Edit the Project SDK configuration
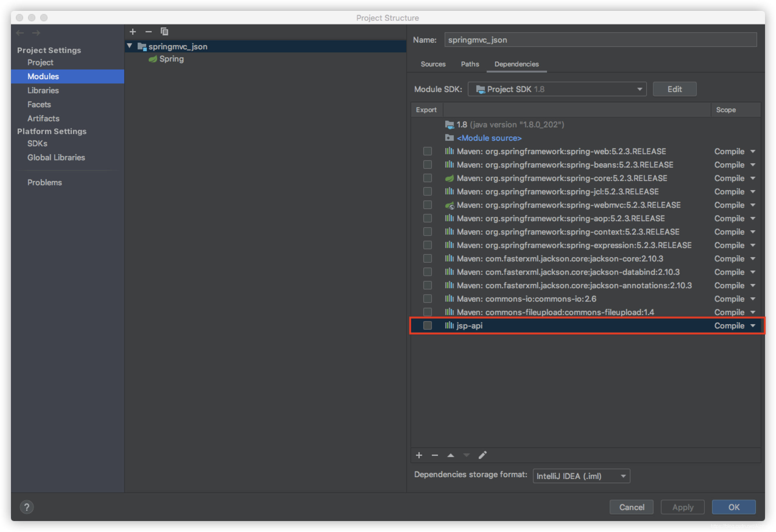The height and width of the screenshot is (532, 776). 675,89
